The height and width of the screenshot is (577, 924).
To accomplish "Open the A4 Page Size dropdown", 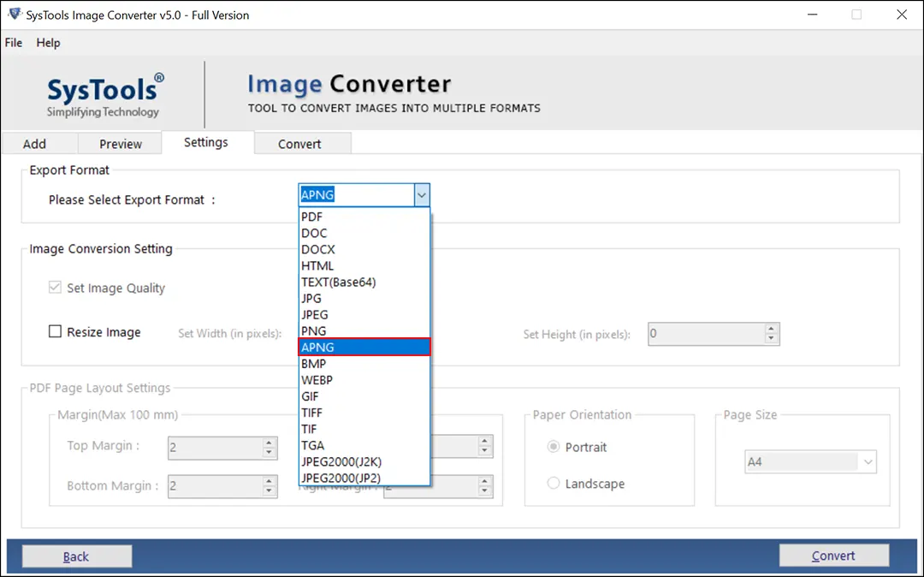I will [810, 462].
